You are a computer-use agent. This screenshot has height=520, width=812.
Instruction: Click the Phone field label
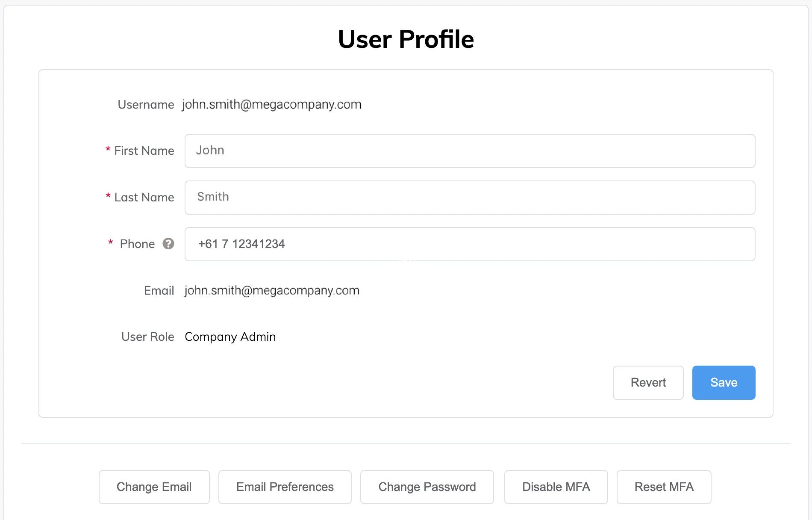click(x=137, y=244)
